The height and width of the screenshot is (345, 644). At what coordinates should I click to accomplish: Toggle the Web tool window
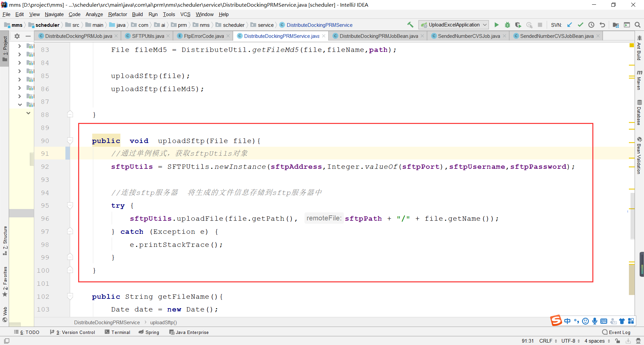[5, 315]
